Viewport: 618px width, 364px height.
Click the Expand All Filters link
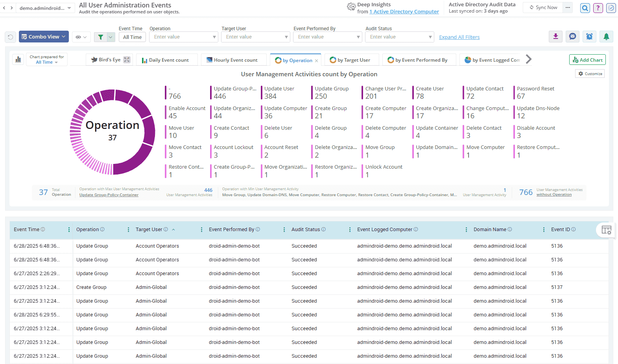[459, 37]
